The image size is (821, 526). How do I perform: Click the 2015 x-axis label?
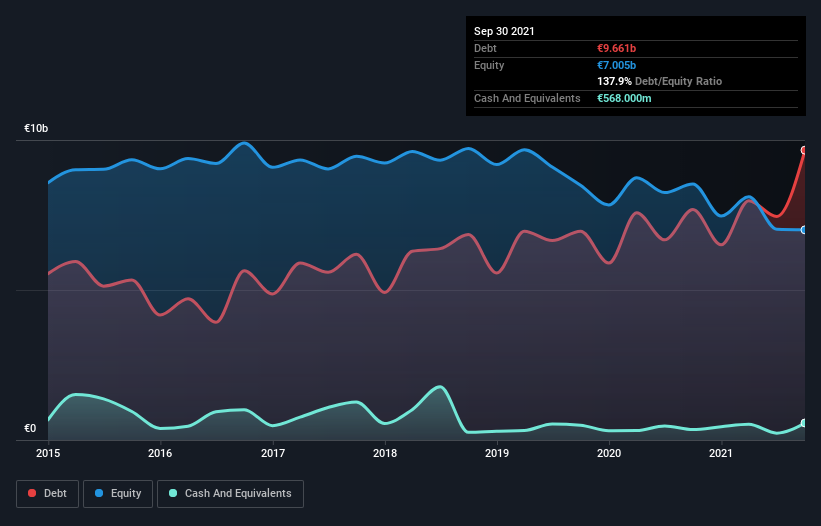pyautogui.click(x=48, y=453)
